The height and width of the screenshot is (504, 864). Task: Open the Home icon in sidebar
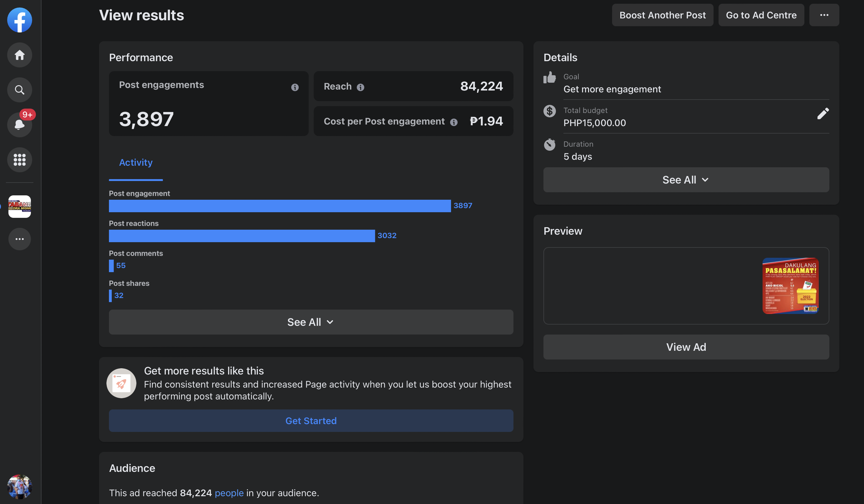[x=20, y=55]
